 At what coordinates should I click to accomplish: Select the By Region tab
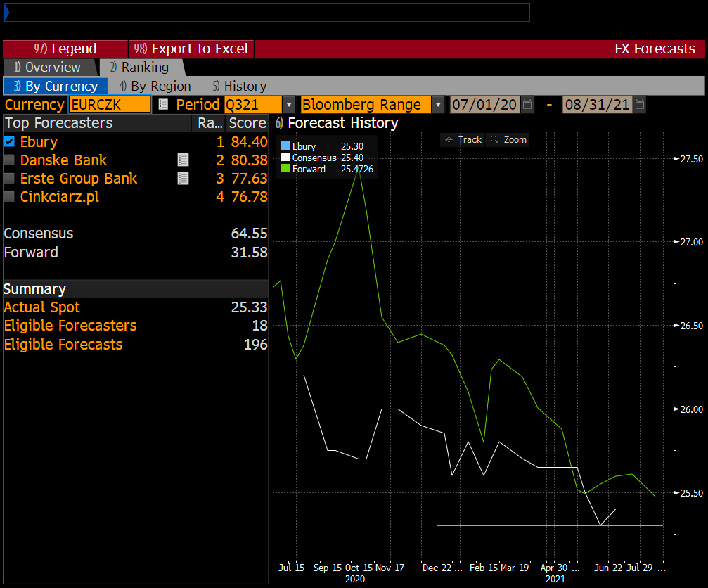[155, 86]
